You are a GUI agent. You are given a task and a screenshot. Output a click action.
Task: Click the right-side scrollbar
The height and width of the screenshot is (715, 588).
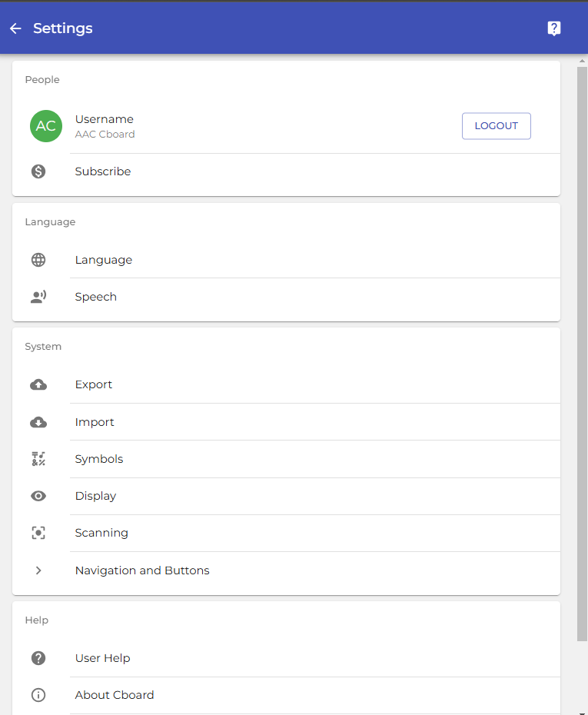click(x=581, y=346)
